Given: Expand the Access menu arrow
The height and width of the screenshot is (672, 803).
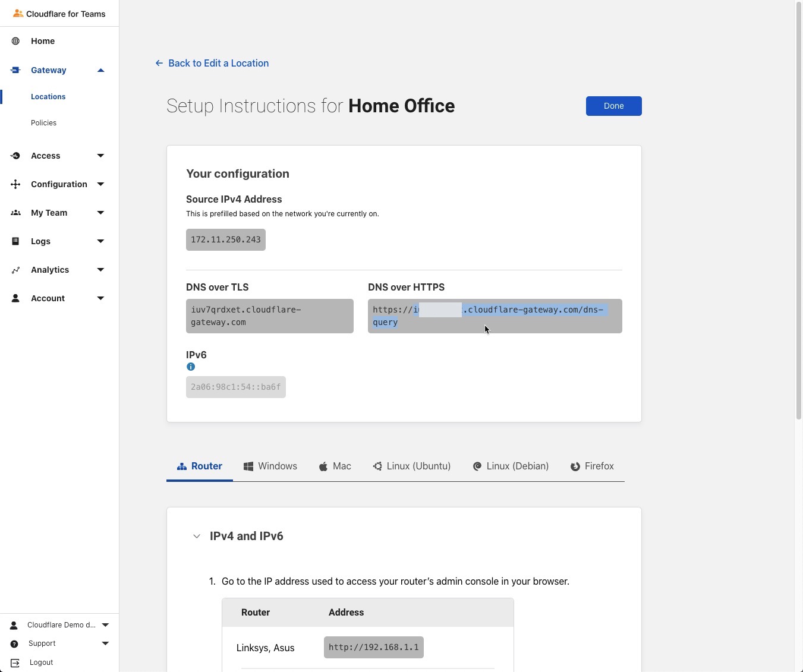Looking at the screenshot, I should [x=100, y=156].
